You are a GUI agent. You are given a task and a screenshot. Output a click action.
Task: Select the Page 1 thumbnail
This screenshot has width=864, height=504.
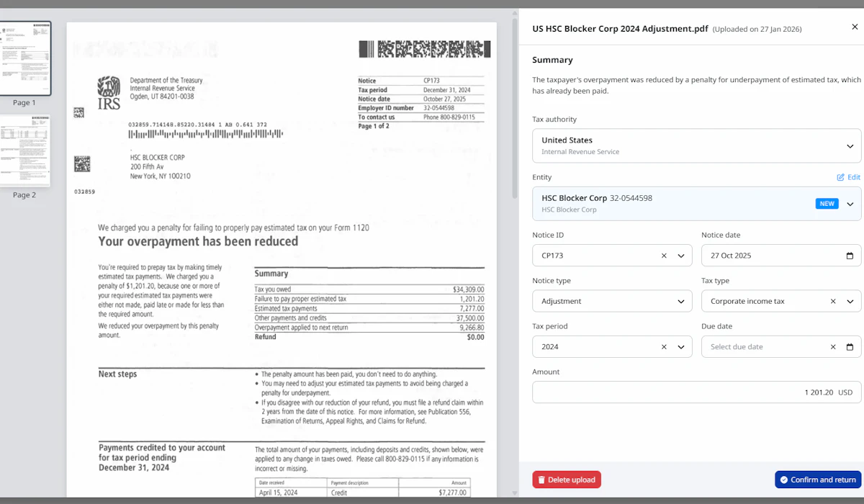pos(25,58)
